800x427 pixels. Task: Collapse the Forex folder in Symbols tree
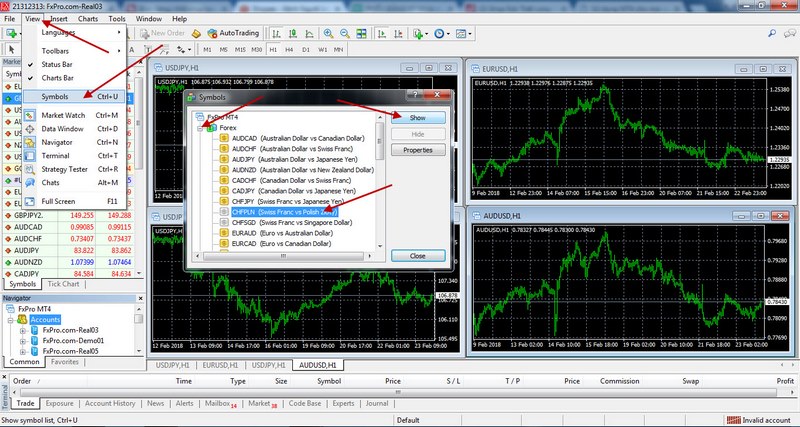(x=202, y=128)
